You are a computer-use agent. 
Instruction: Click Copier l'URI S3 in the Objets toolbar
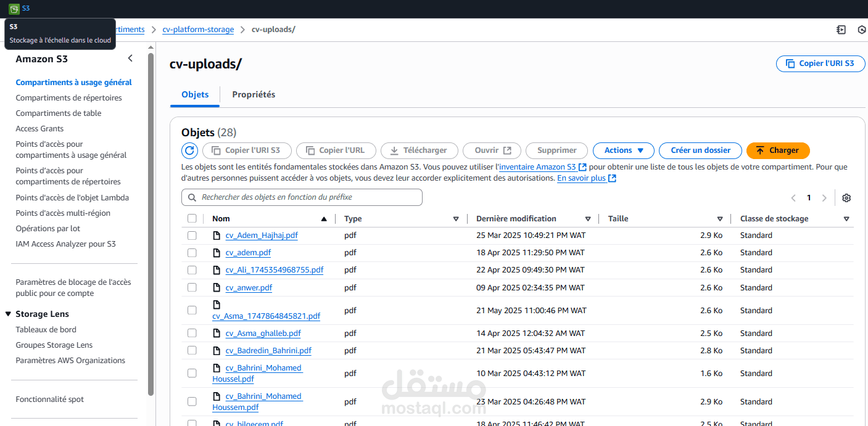point(246,150)
